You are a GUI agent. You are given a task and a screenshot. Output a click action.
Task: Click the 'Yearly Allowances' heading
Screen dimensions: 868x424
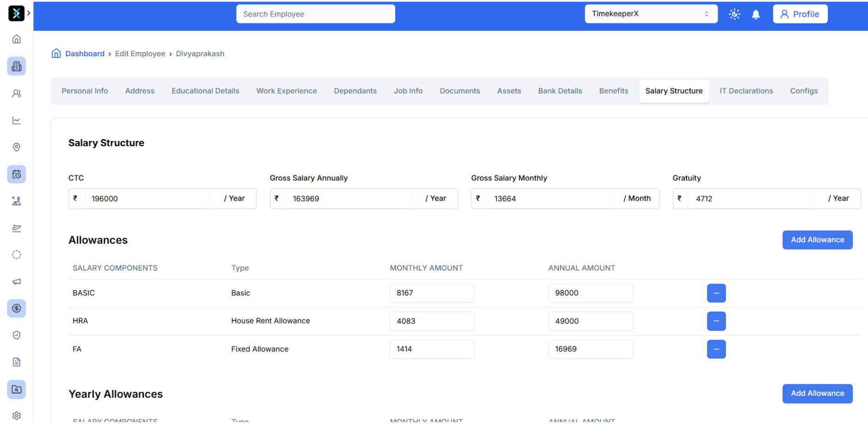click(115, 394)
